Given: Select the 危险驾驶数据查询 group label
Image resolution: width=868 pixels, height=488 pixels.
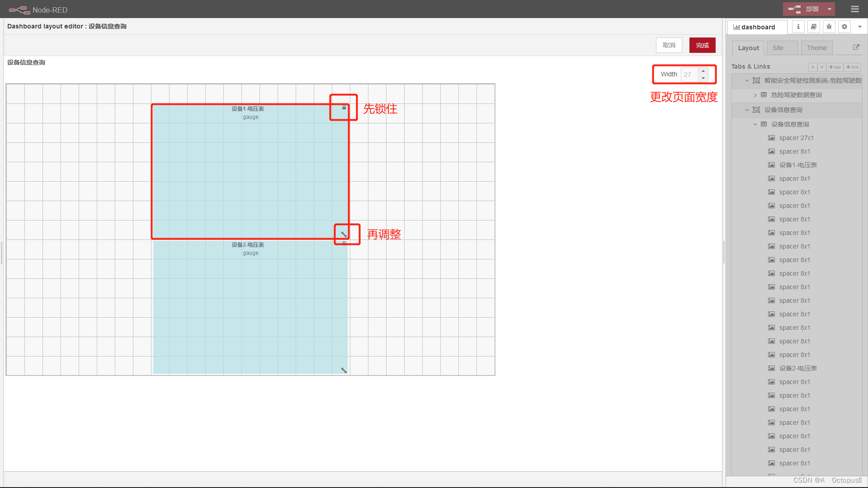Looking at the screenshot, I should (x=797, y=95).
